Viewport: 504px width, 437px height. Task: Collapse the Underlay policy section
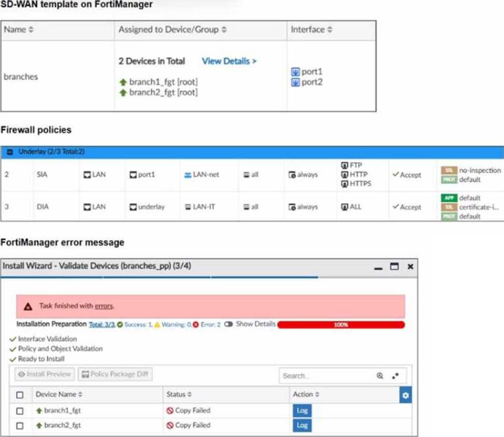[10, 152]
